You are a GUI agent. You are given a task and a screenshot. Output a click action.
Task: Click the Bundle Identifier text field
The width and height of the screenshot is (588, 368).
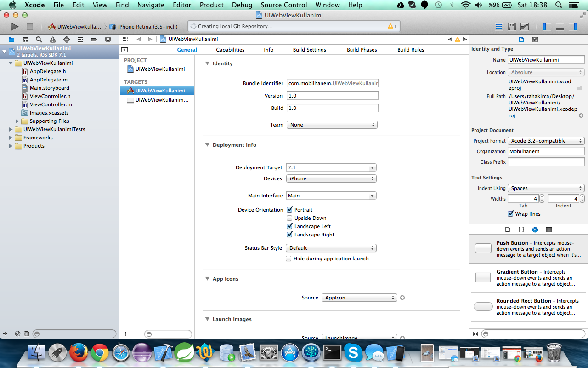[x=332, y=83]
